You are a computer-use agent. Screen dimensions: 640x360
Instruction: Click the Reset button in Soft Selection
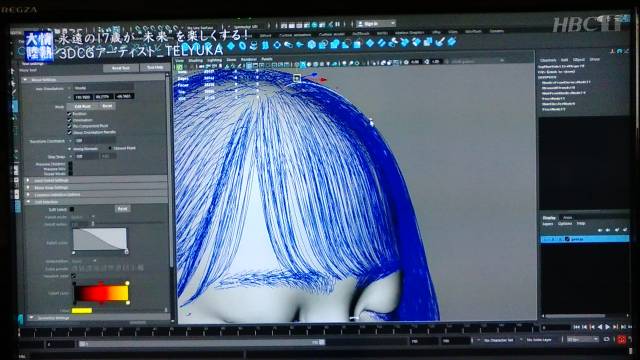122,209
